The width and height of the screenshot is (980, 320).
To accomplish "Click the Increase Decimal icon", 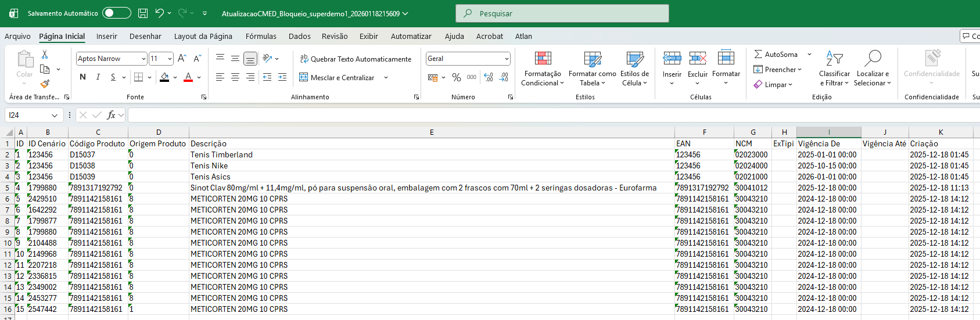I will point(489,77).
